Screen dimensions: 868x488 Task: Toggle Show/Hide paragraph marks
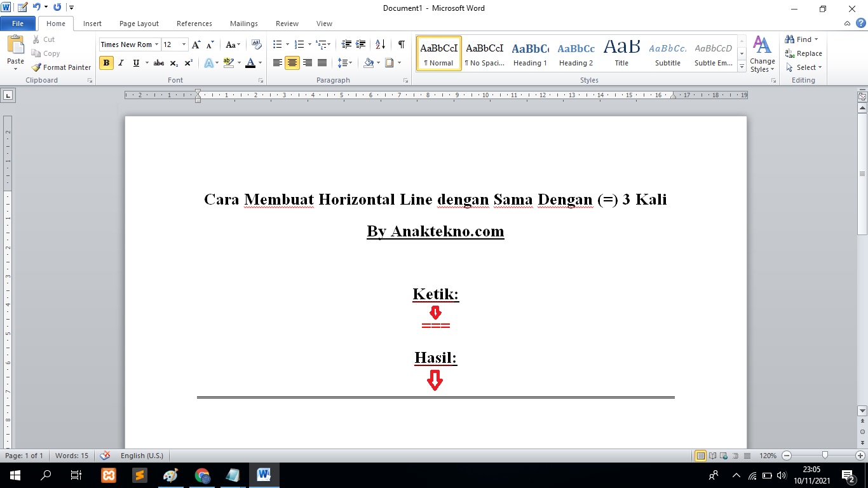[402, 44]
